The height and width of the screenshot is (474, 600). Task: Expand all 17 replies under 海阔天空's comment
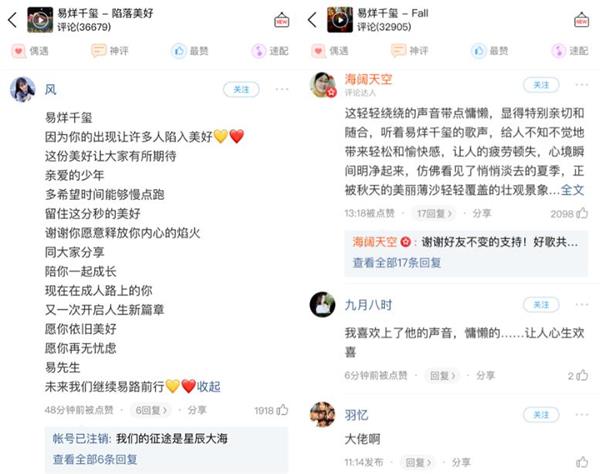click(396, 262)
